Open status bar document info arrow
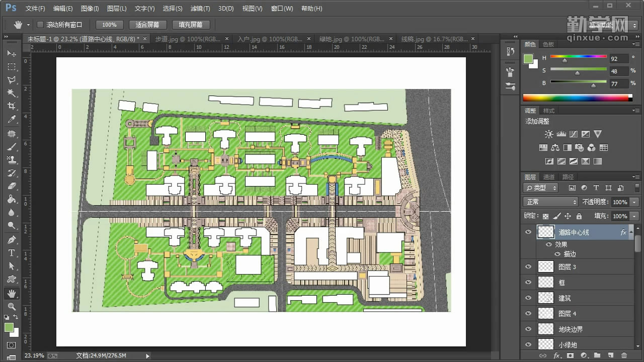 tap(147, 356)
